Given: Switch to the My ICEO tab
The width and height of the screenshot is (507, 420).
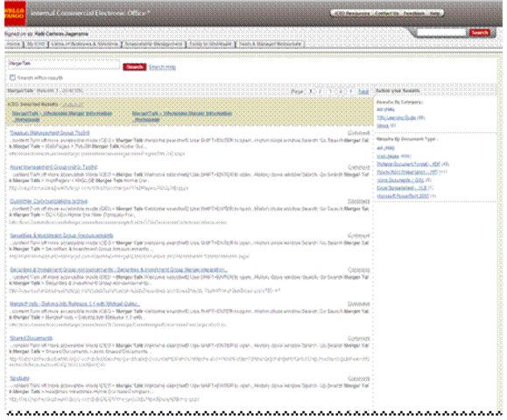Looking at the screenshot, I should (x=36, y=44).
